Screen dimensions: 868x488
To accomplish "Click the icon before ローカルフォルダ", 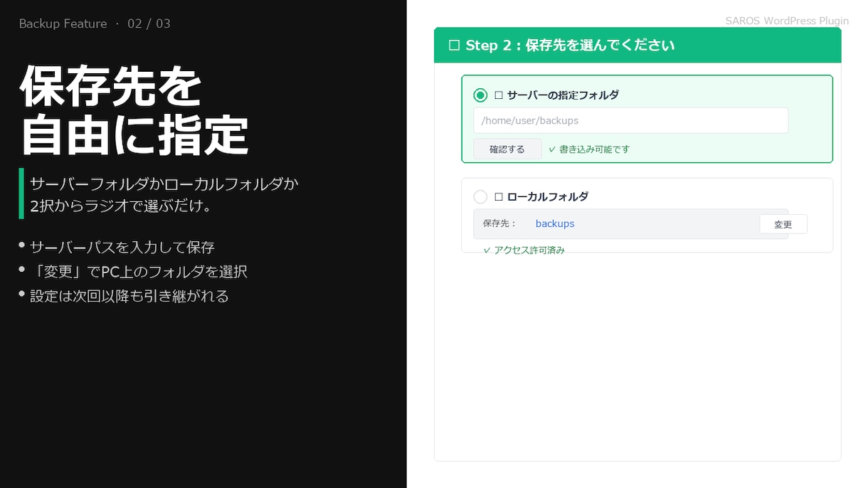I will coord(499,197).
